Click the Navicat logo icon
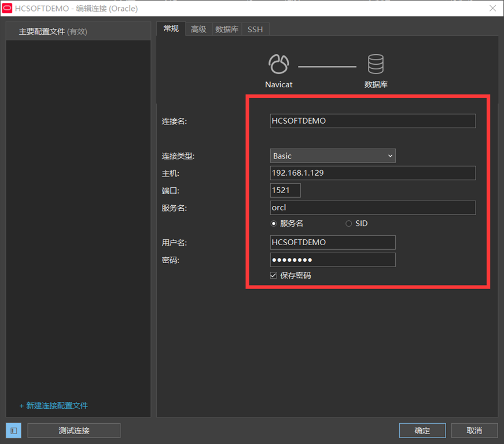Image resolution: width=504 pixels, height=444 pixels. click(279, 64)
